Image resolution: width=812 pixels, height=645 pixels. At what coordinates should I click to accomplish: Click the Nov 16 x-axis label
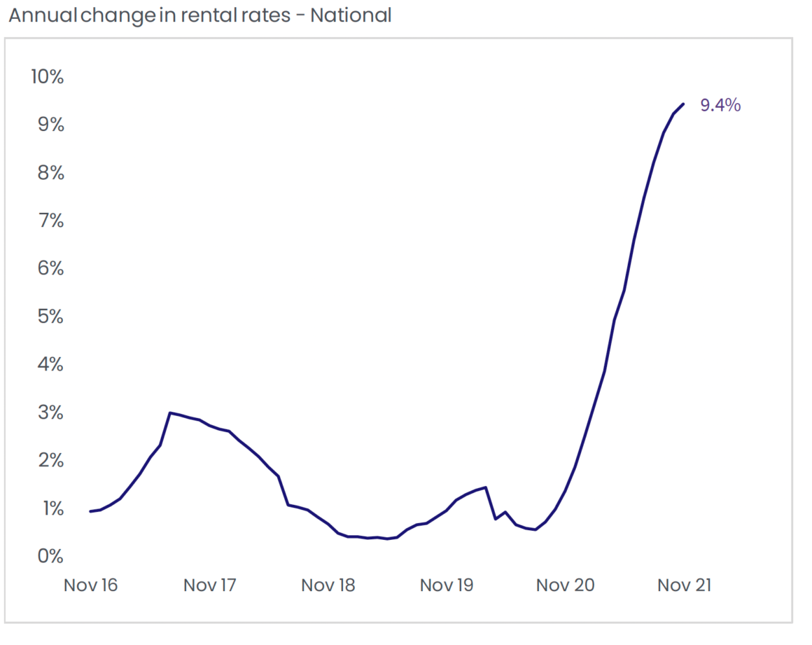pos(90,585)
